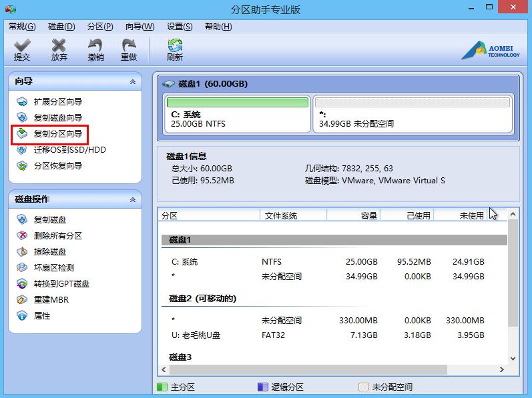Select the C: 系统 NTFS row
The width and height of the screenshot is (532, 398).
(x=334, y=261)
